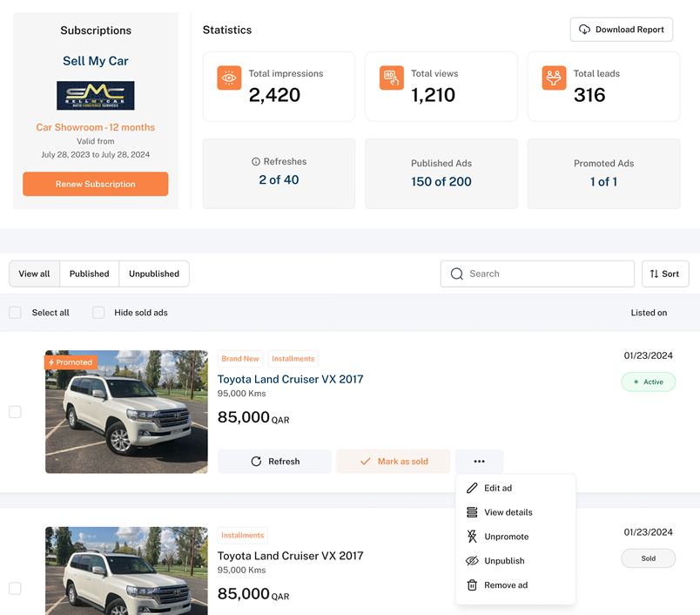
Task: Click the pencil icon for Edit ad
Action: coord(472,488)
